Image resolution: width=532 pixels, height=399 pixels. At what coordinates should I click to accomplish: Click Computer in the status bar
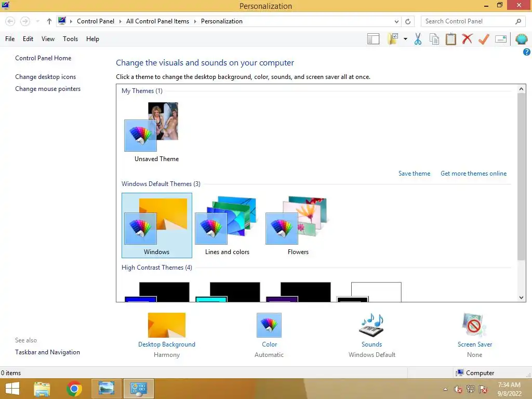[475, 373]
